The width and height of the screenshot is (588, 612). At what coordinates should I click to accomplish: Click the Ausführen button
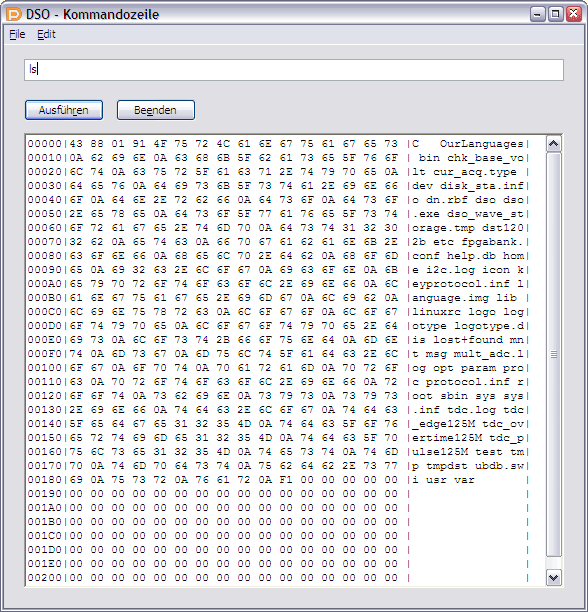click(64, 110)
